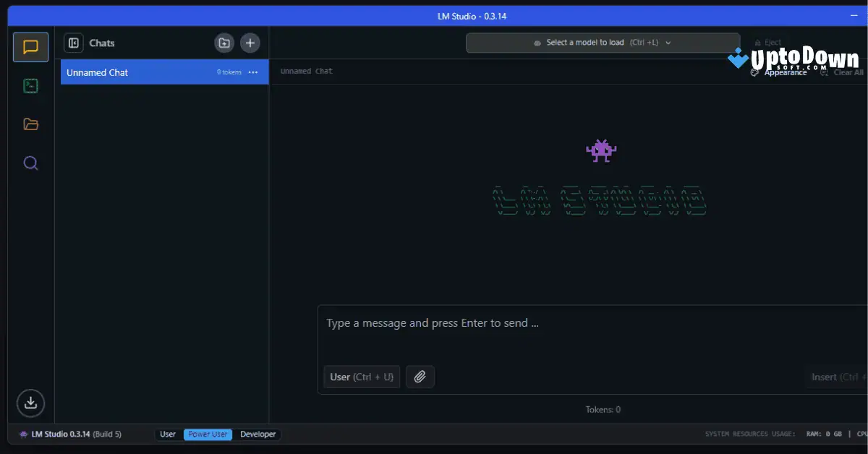Create a chat folder with folder icon
Viewport: 868px width, 454px height.
[224, 43]
